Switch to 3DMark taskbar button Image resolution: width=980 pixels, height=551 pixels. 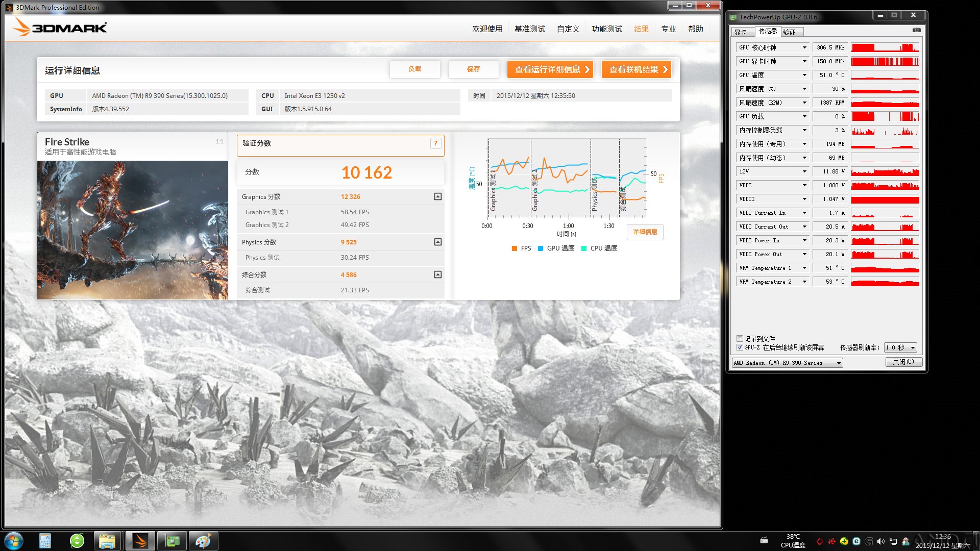point(140,541)
